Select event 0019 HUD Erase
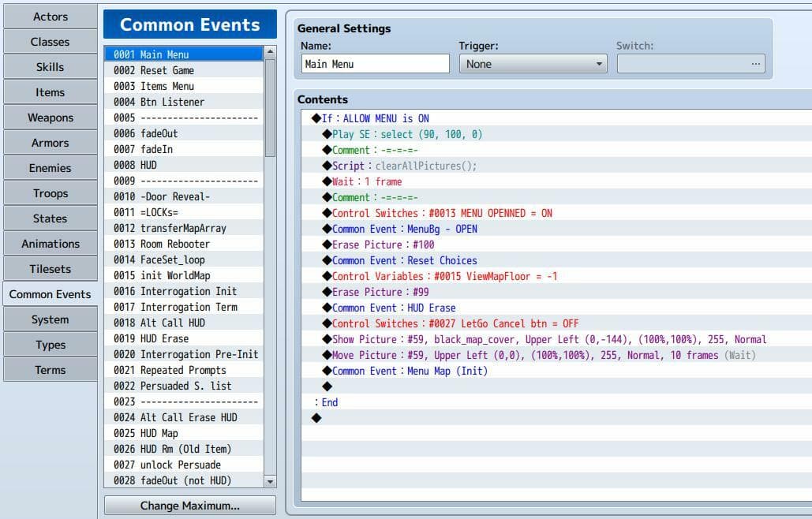Screen dimensions: 812x519 [184, 338]
